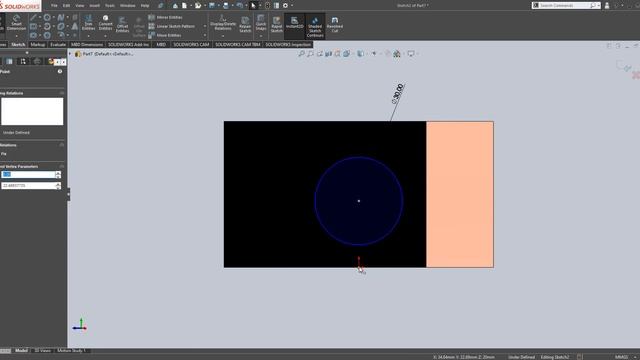This screenshot has height=360, width=640.
Task: Select the Spline sketch tool
Action: (x=60, y=17)
